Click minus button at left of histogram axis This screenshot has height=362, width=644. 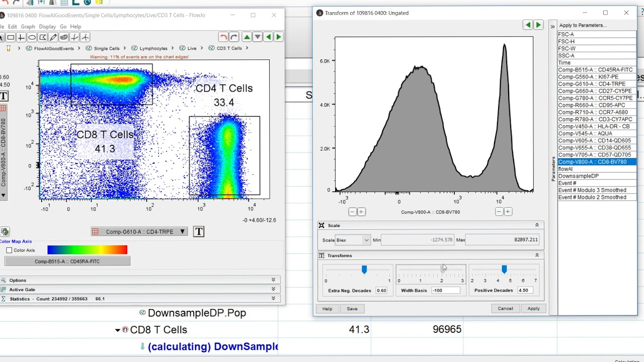pos(352,212)
